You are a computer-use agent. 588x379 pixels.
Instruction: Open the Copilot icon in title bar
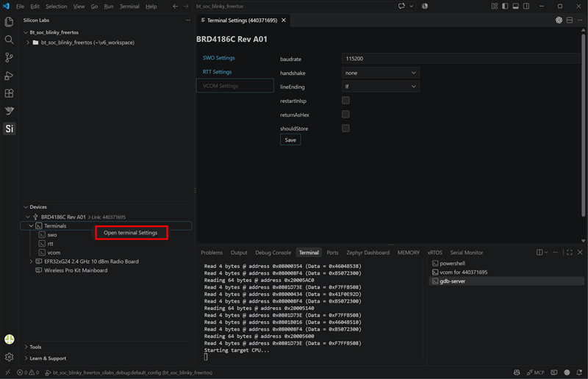(401, 6)
